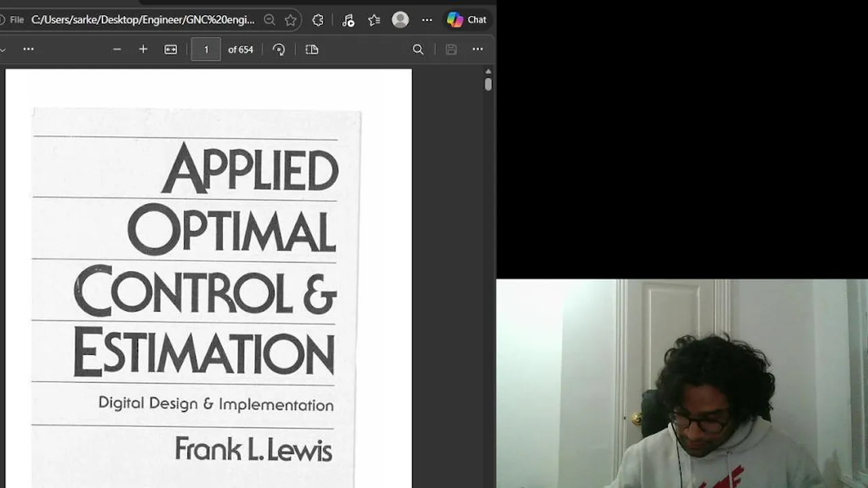
Task: Click the scrollbar up arrow
Action: pos(488,71)
